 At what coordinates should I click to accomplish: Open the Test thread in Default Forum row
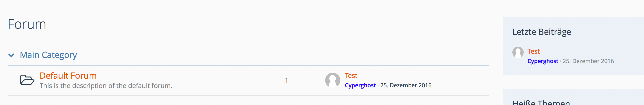351,76
